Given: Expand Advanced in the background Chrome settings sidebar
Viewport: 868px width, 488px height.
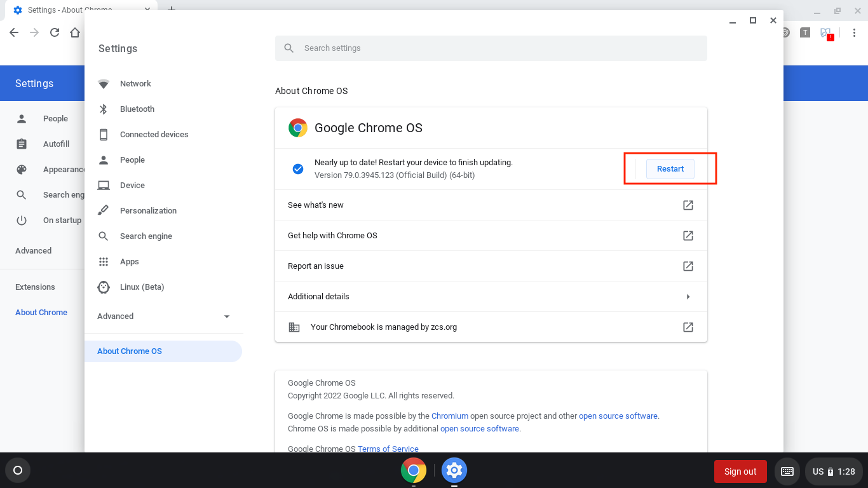Looking at the screenshot, I should coord(34,251).
